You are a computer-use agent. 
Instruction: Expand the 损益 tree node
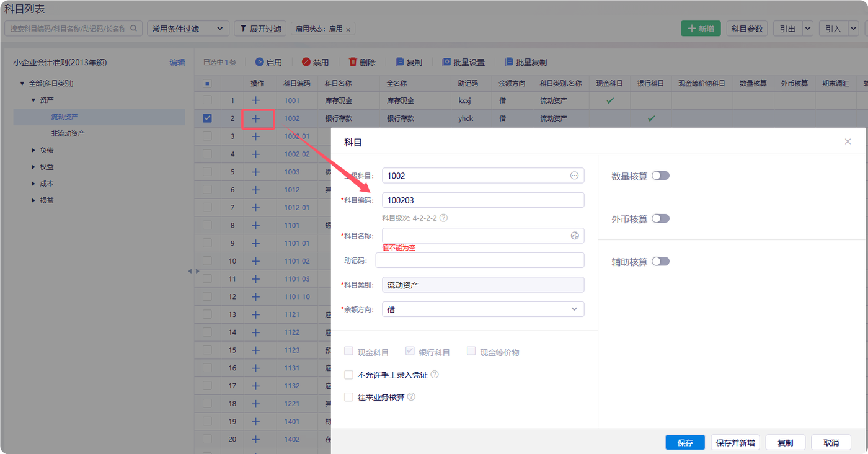33,200
